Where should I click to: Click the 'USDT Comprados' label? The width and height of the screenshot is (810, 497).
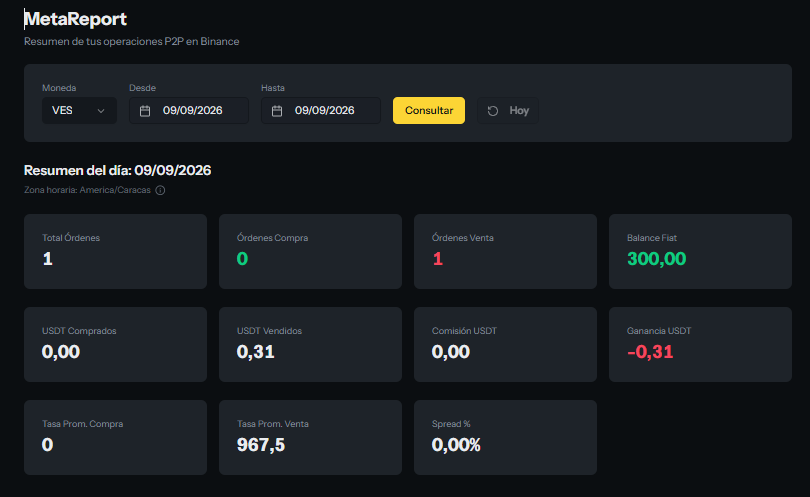pos(79,331)
